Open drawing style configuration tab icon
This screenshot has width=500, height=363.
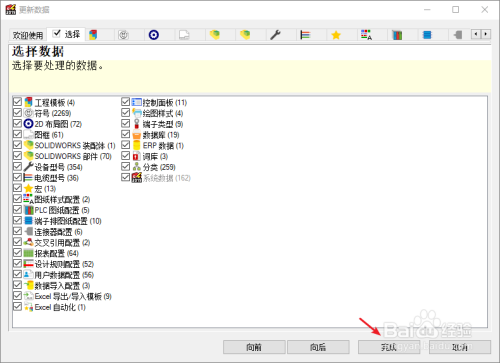click(x=366, y=35)
